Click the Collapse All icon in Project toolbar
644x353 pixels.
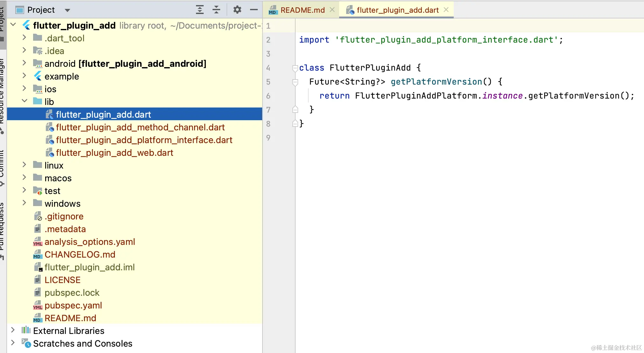pos(216,10)
